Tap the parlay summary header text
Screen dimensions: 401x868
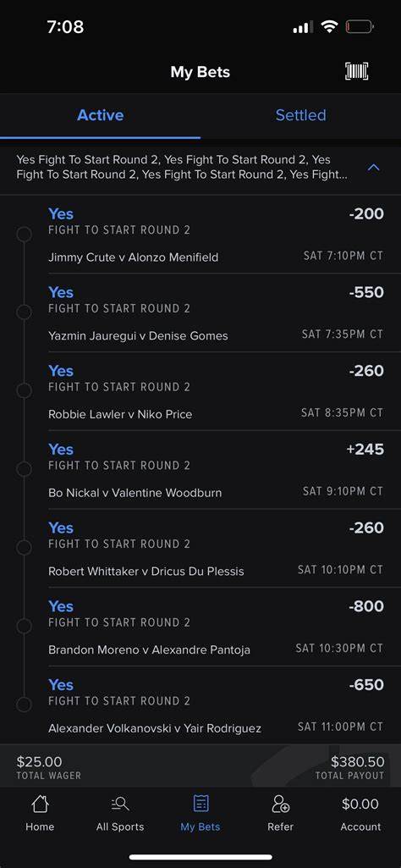pos(182,167)
